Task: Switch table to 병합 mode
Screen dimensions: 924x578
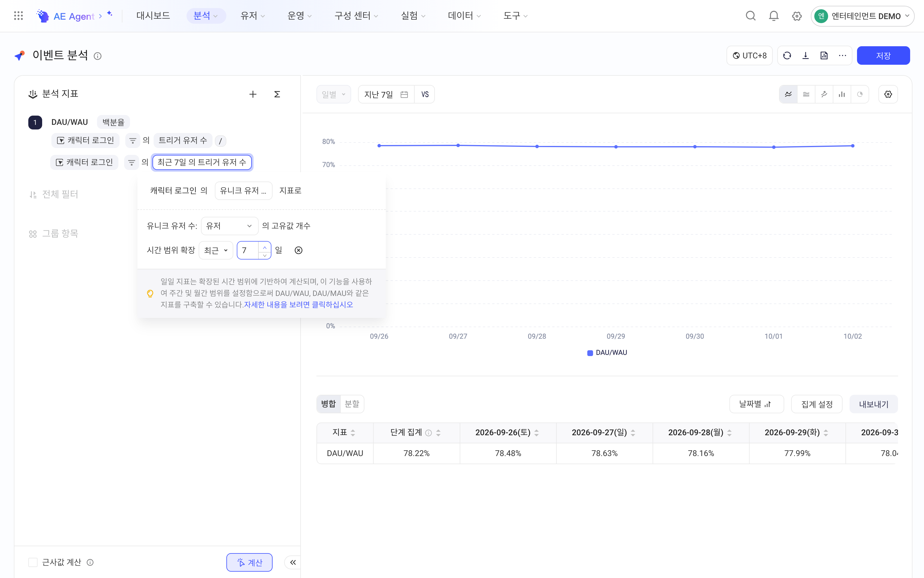Action: pyautogui.click(x=328, y=404)
